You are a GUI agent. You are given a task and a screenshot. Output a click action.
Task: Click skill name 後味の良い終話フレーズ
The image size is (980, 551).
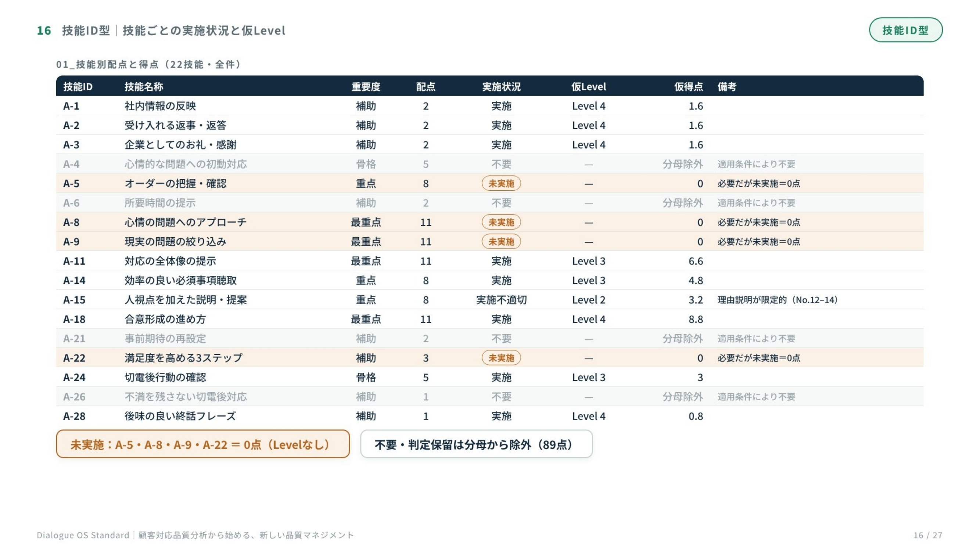180,417
